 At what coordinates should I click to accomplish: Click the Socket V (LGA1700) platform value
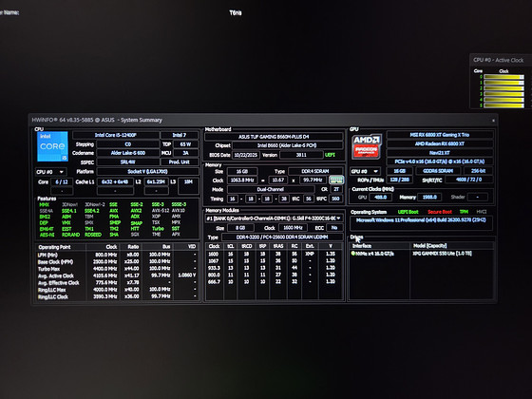[x=147, y=172]
